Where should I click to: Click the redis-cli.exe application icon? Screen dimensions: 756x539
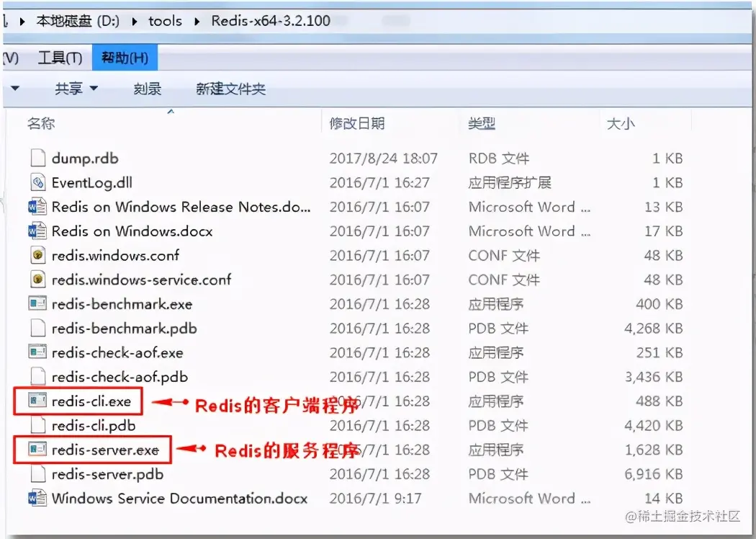pos(37,401)
